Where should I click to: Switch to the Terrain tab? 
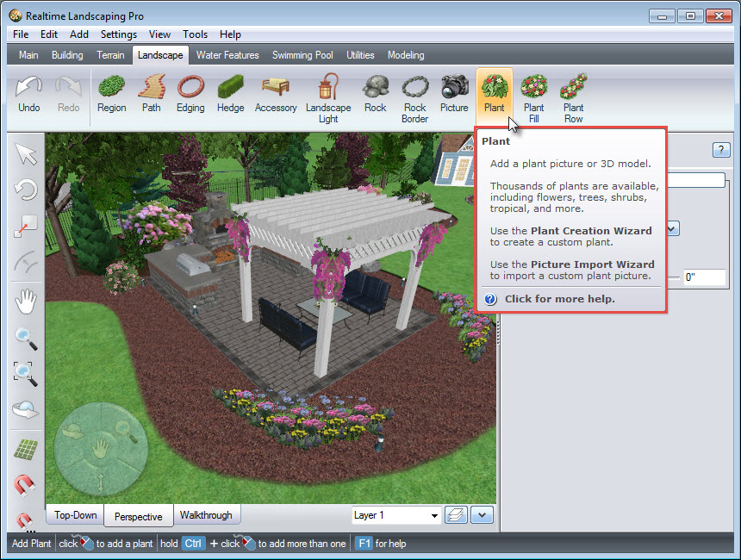coord(110,55)
